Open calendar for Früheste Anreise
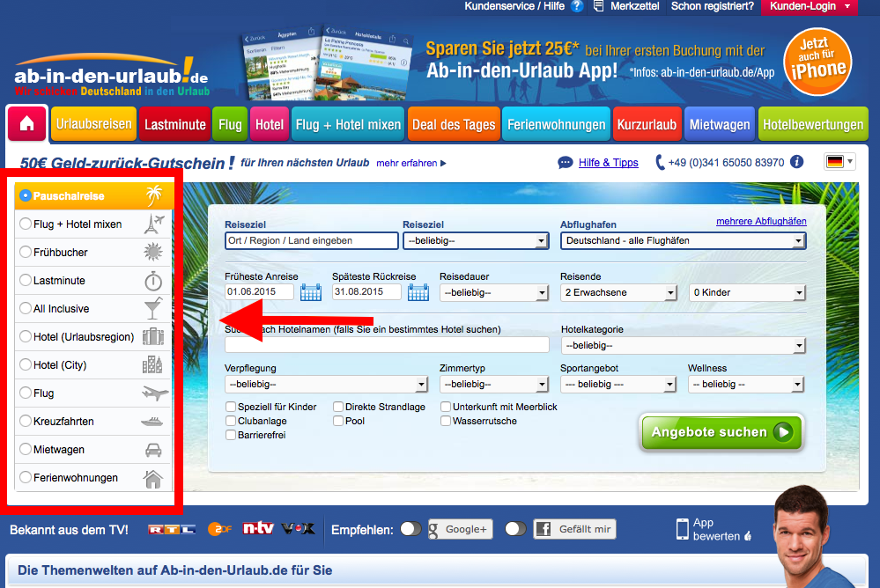This screenshot has width=880, height=588. 311,292
